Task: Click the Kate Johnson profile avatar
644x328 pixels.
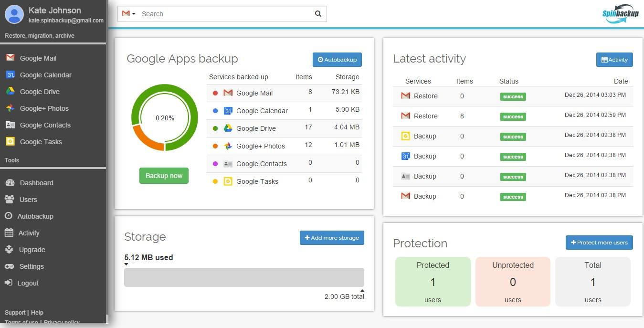Action: (x=14, y=14)
